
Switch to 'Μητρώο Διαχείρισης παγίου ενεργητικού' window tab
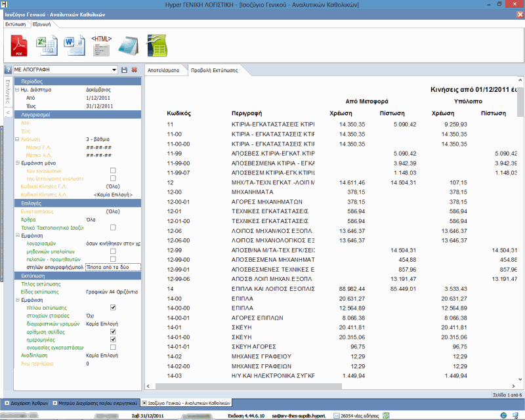pyautogui.click(x=95, y=402)
